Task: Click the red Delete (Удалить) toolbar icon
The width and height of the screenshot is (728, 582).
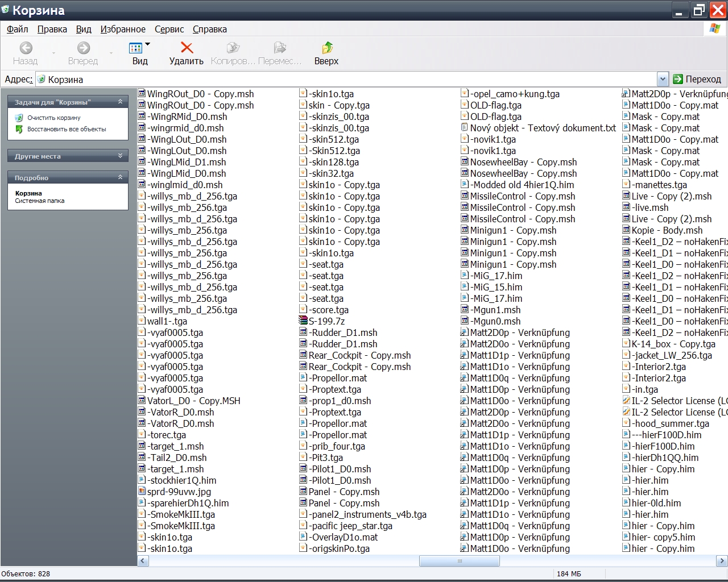Action: tap(187, 48)
